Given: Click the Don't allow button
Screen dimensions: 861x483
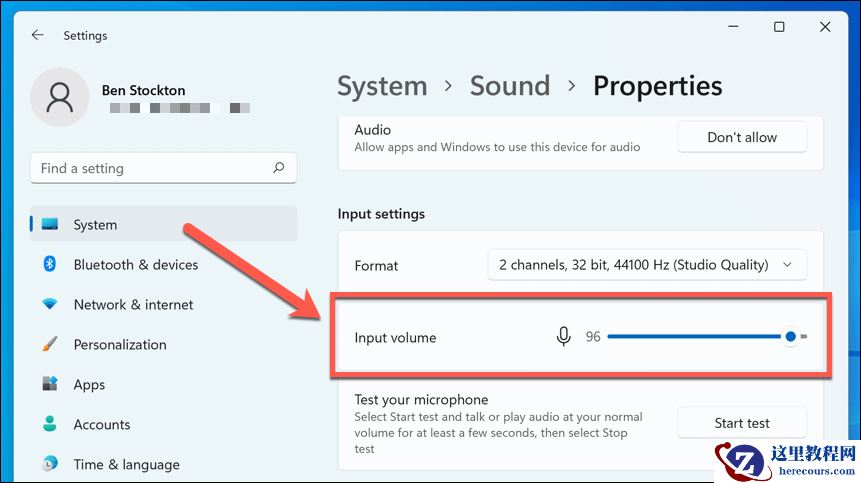Looking at the screenshot, I should tap(742, 137).
